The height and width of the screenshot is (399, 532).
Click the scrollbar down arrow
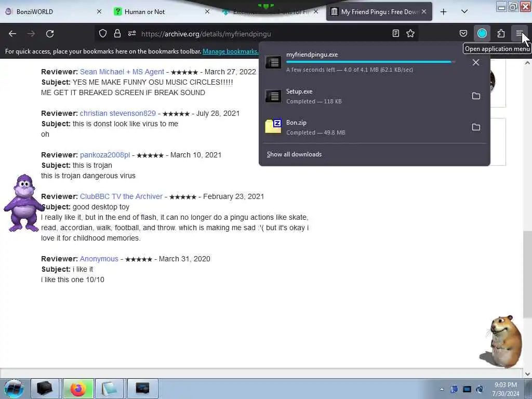527,374
